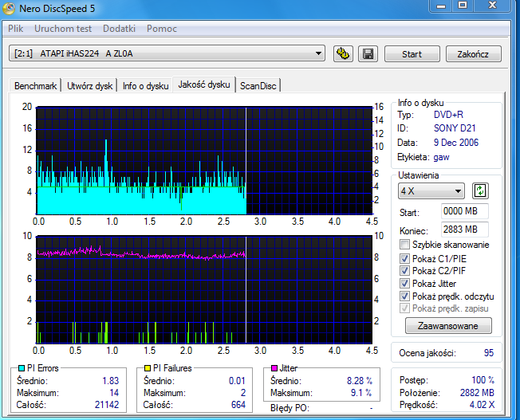Click the Błędy PO label

tap(290, 408)
